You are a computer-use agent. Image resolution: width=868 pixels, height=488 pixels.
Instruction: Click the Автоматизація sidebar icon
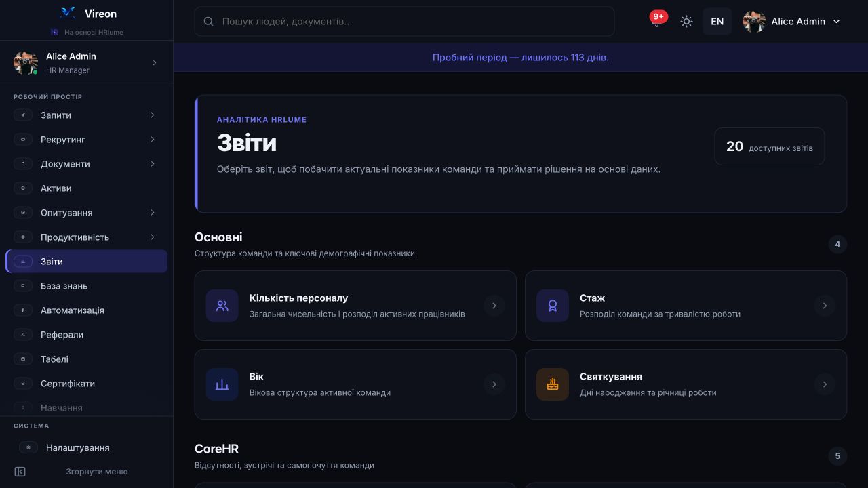tap(23, 310)
